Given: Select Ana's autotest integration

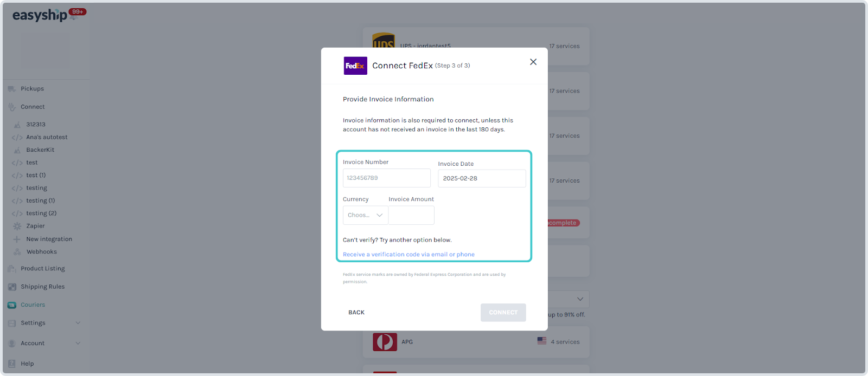Looking at the screenshot, I should 47,138.
